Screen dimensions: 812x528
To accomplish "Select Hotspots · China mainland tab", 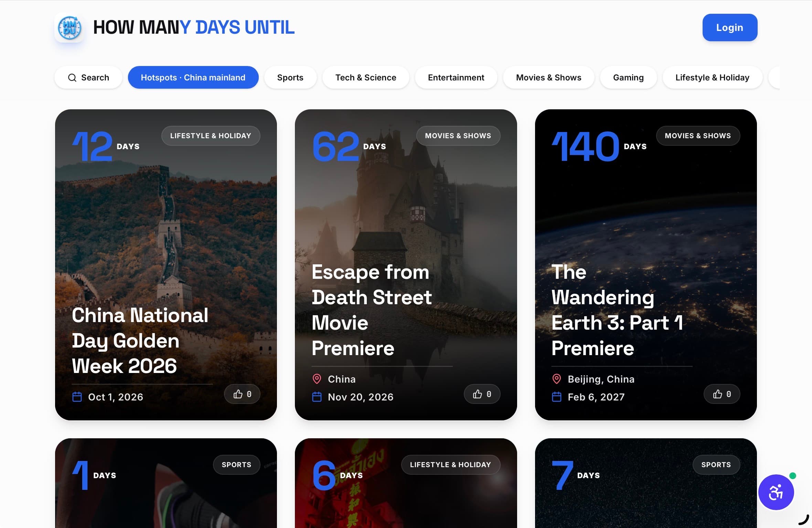I will point(193,77).
